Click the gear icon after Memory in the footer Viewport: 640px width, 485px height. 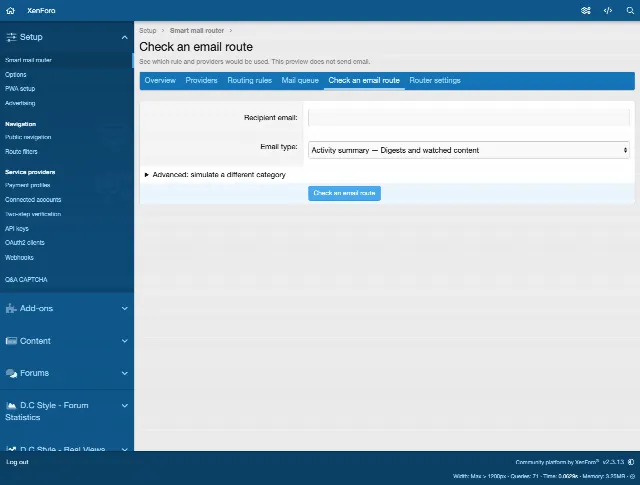(x=633, y=476)
